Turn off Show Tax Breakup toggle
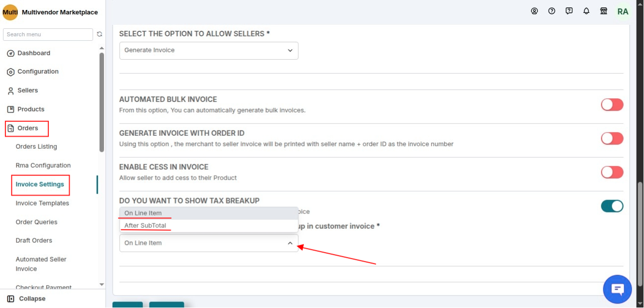The height and width of the screenshot is (308, 644). [x=612, y=206]
